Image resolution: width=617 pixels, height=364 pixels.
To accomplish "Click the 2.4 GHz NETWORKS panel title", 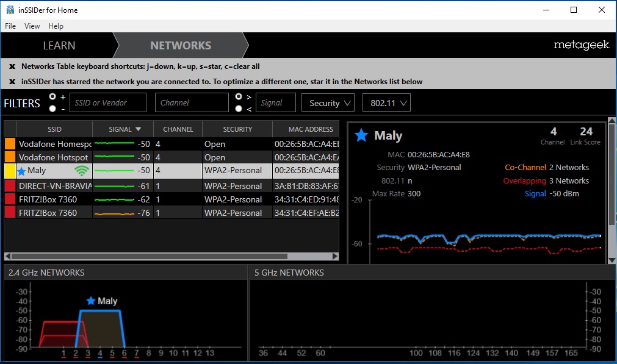I will click(x=46, y=273).
